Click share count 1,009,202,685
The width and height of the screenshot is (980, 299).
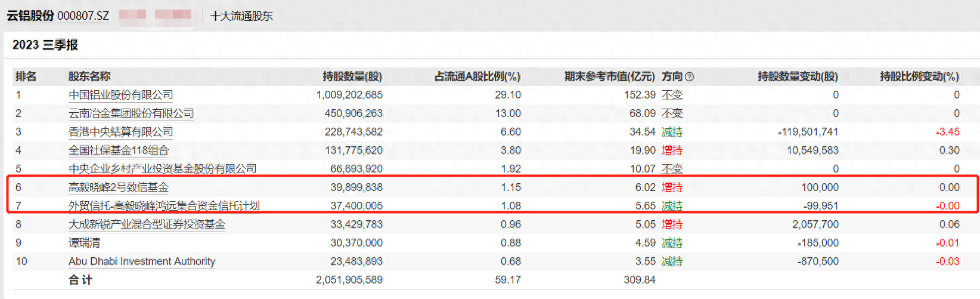[x=349, y=95]
